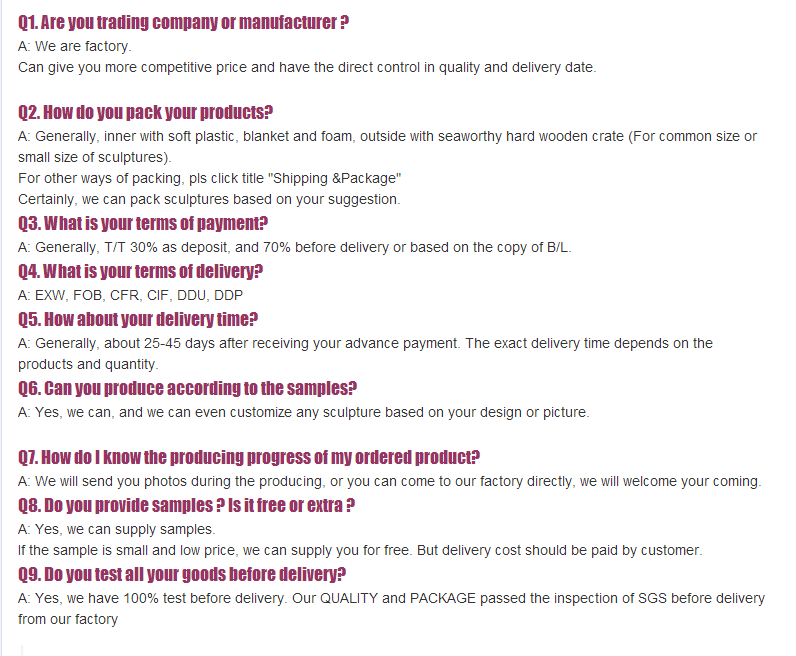Click the Q1 trading company or manufacturer heading
The image size is (796, 656).
tap(184, 22)
